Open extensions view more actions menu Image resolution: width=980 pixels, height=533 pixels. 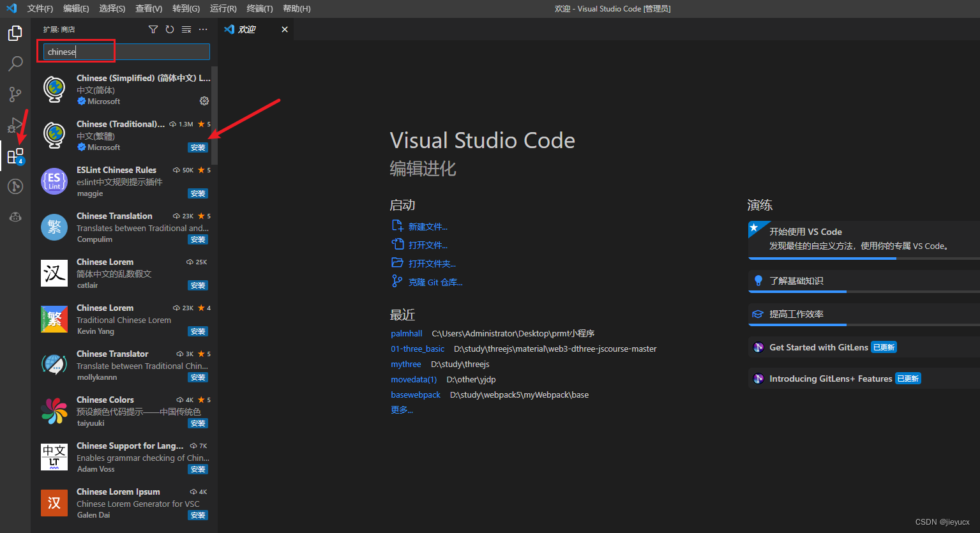coord(203,29)
